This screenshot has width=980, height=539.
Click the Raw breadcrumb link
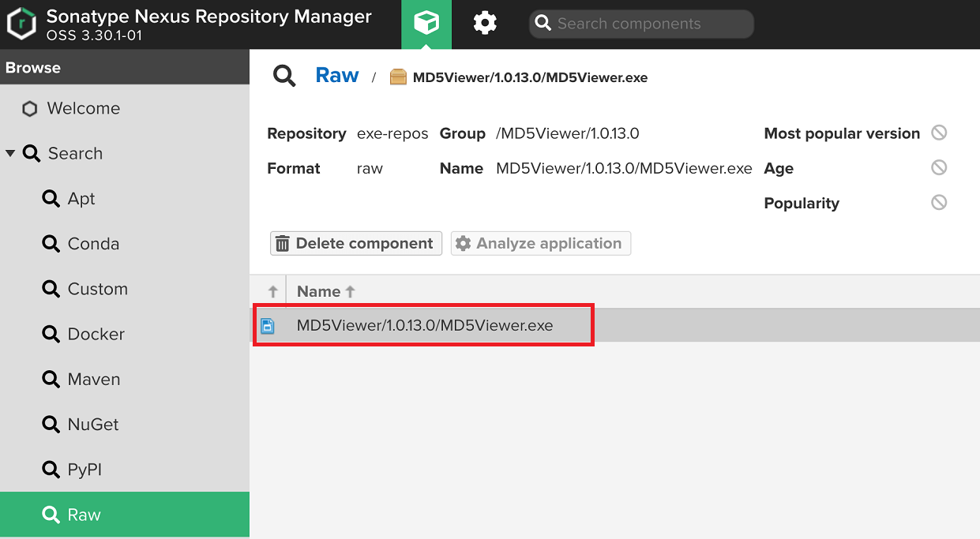point(337,75)
